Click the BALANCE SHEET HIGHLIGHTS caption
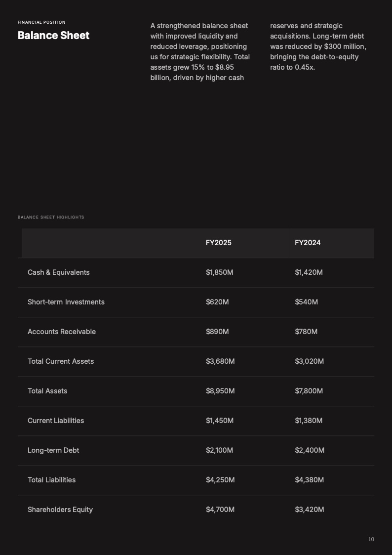The width and height of the screenshot is (392, 555). point(51,217)
